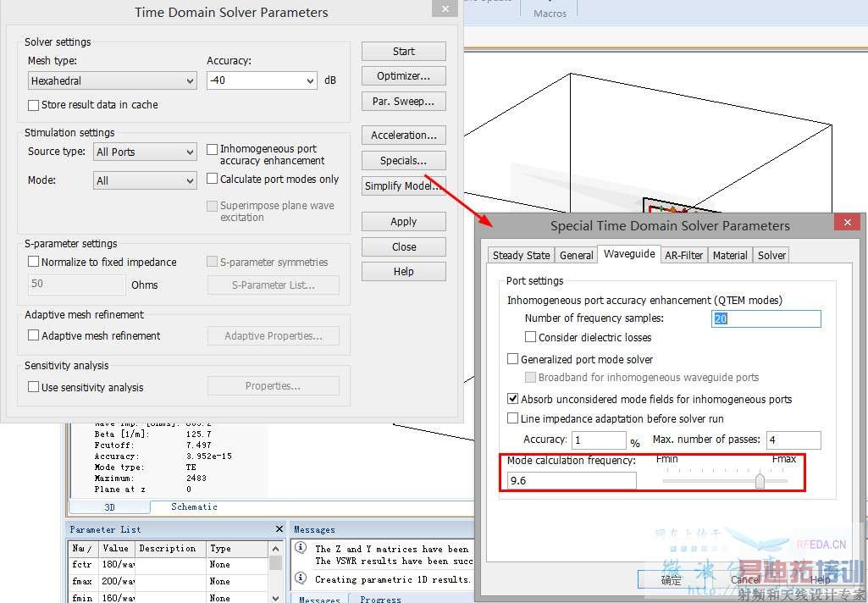The image size is (868, 603).
Task: Close the Time Domain Solver Parameters dialog
Action: [x=445, y=8]
